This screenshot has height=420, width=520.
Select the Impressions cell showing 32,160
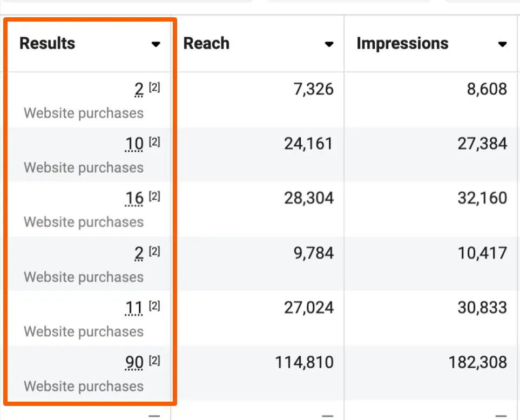482,198
